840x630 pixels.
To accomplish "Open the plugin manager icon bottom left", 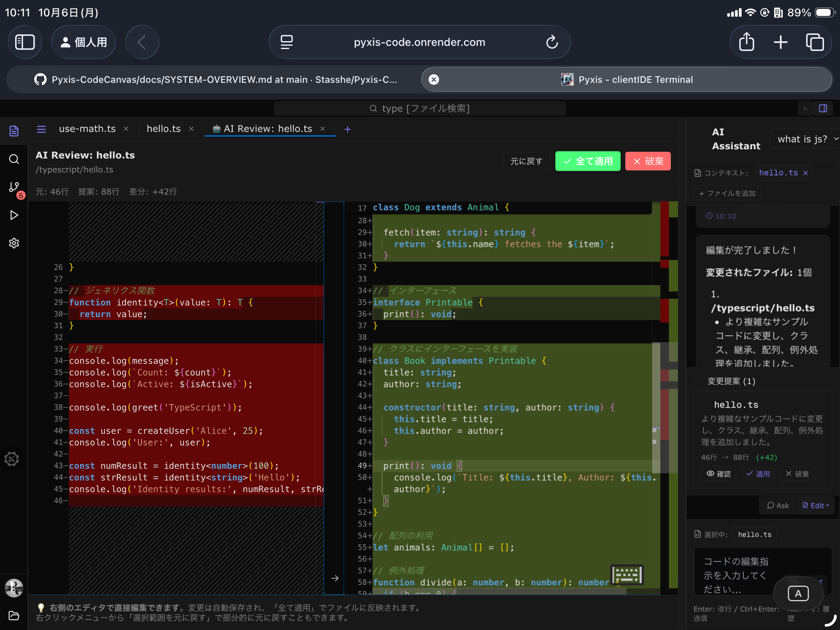I will (12, 459).
